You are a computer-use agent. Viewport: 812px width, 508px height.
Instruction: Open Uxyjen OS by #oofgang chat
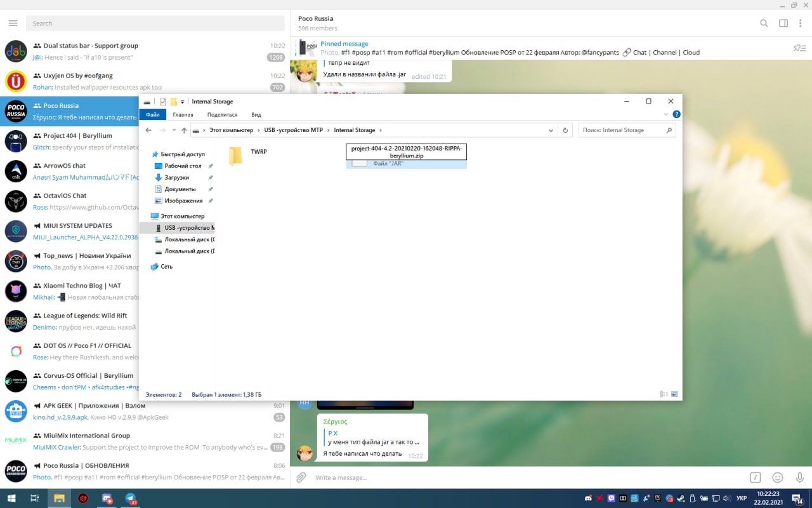click(145, 81)
